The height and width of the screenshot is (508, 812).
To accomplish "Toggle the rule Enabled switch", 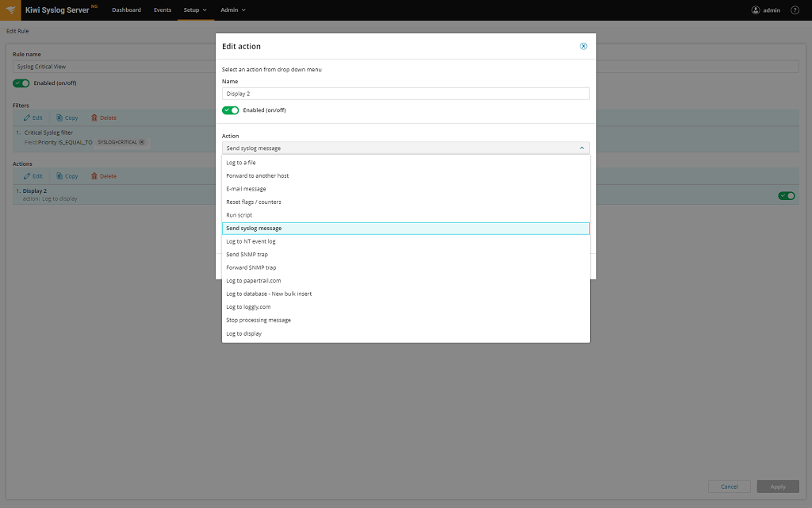I will (x=21, y=83).
